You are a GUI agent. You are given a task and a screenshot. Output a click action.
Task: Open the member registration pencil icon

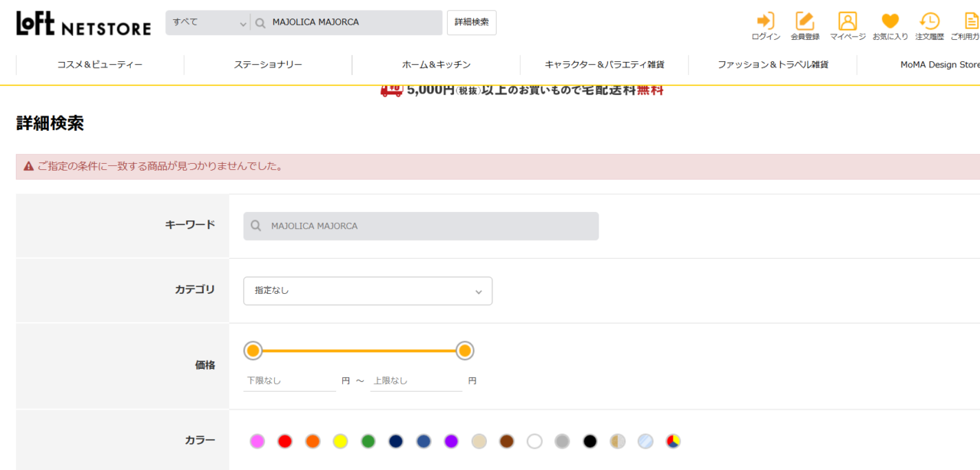coord(805,21)
